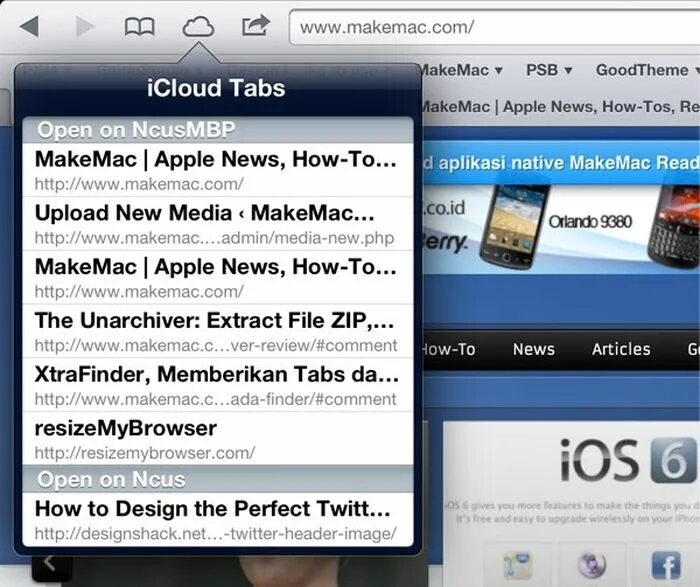Open Upload New Media MakeMac tab

pos(218,224)
